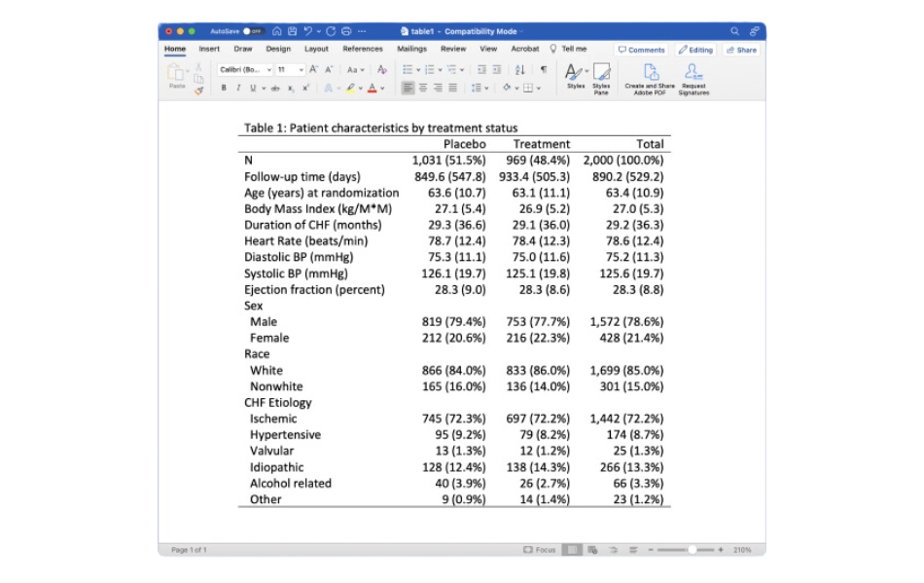Open the Styles Pane
Screen dimensions: 924x583
[x=601, y=77]
